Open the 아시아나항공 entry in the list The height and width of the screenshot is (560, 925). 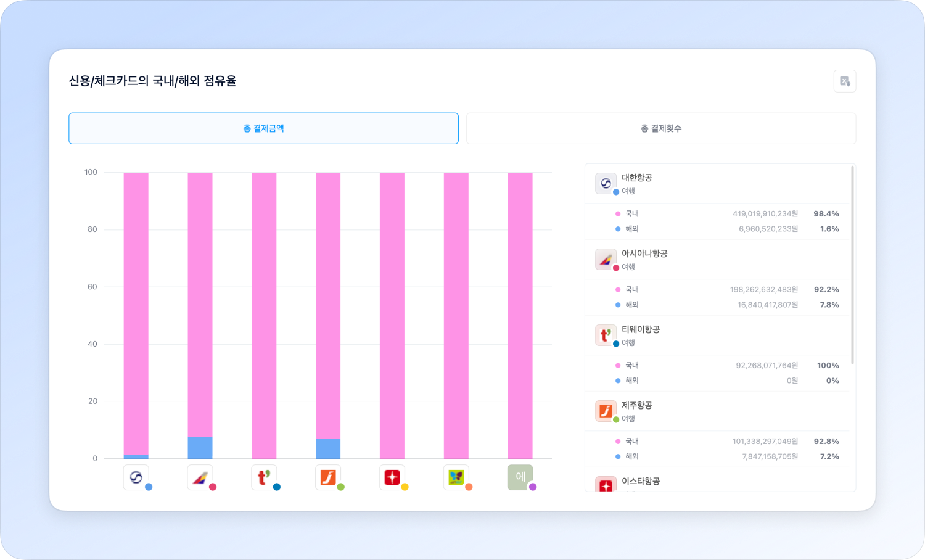pyautogui.click(x=644, y=253)
